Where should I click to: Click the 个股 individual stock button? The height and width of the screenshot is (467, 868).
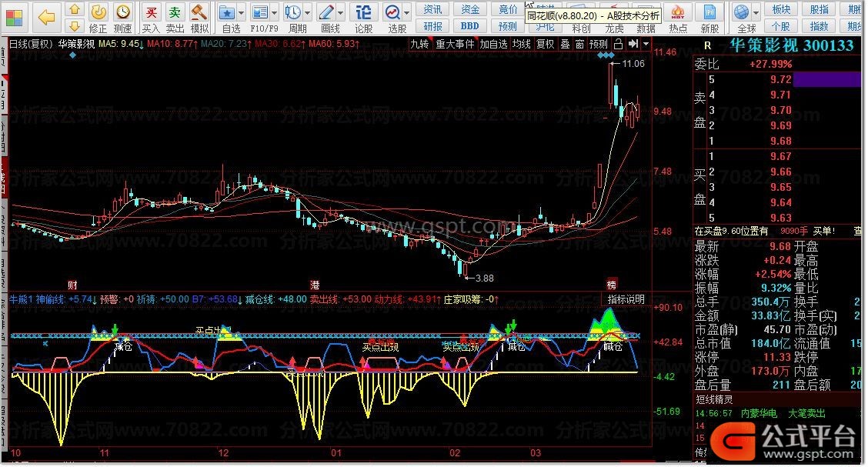(781, 26)
